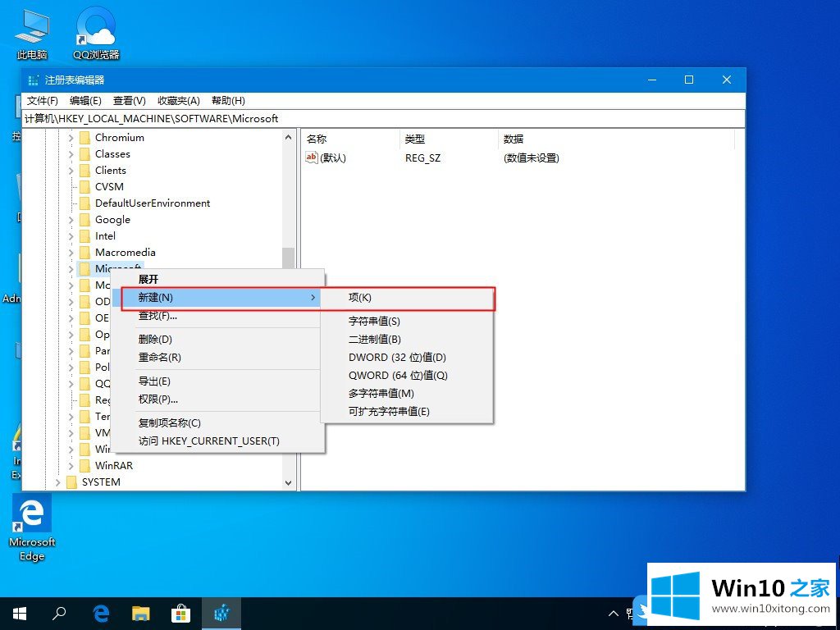Viewport: 840px width, 630px height.
Task: Select 新建(N) in the context menu
Action: [217, 297]
